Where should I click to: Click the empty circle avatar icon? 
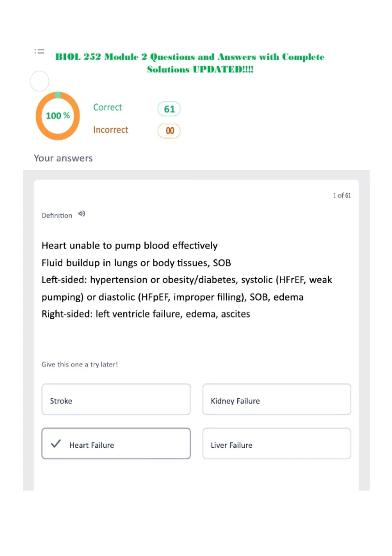tap(40, 81)
